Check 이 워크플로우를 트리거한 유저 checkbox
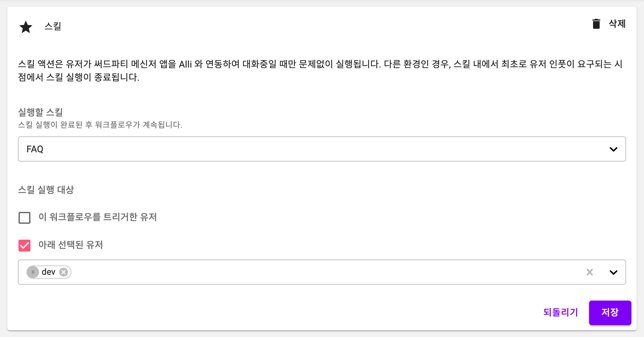644x337 pixels. pyautogui.click(x=24, y=218)
